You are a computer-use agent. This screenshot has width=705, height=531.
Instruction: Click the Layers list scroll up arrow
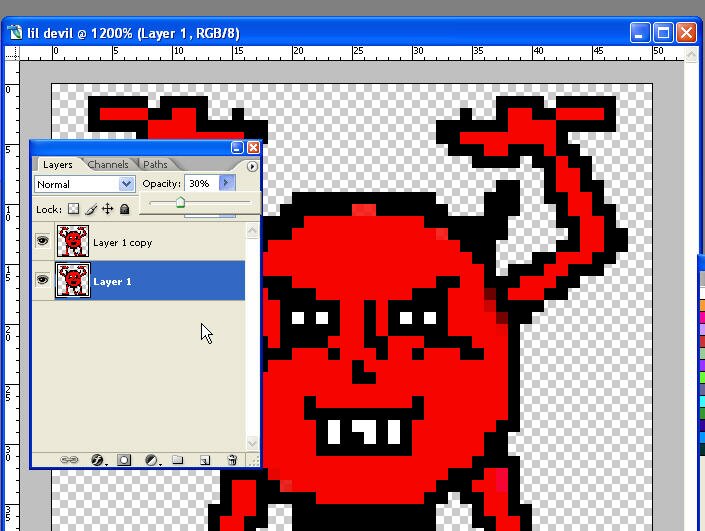252,231
